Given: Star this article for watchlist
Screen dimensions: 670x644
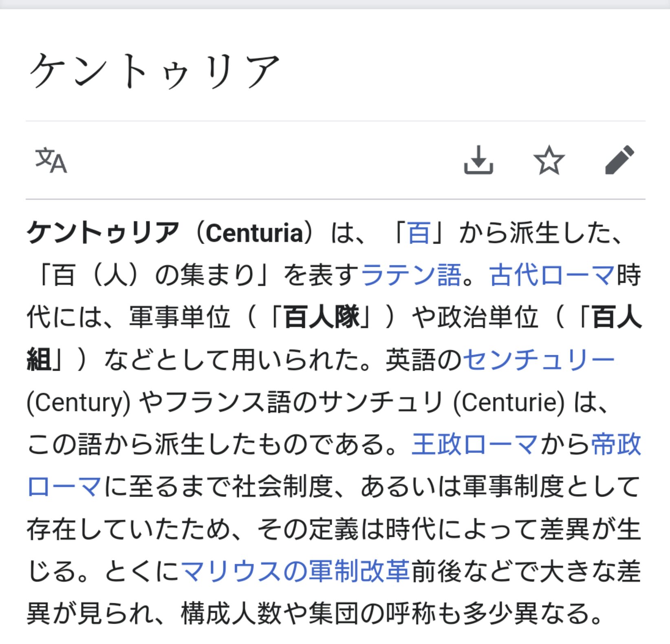Looking at the screenshot, I should coord(549,160).
